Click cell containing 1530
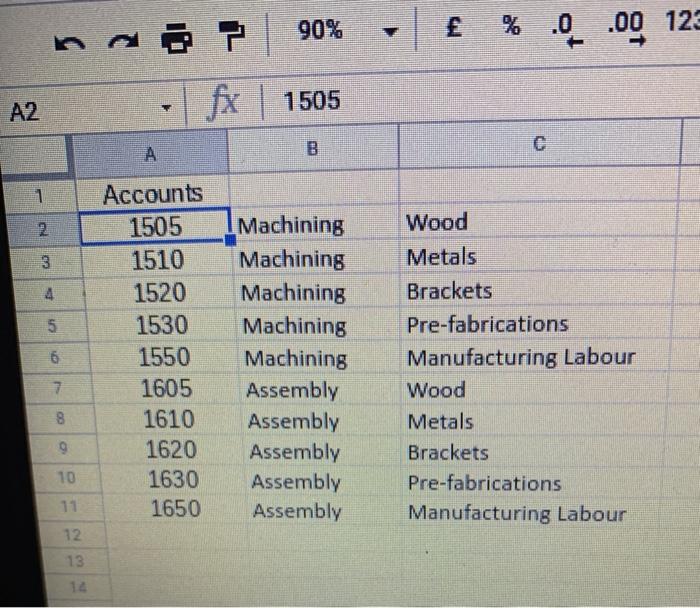This screenshot has width=700, height=608. point(162,325)
